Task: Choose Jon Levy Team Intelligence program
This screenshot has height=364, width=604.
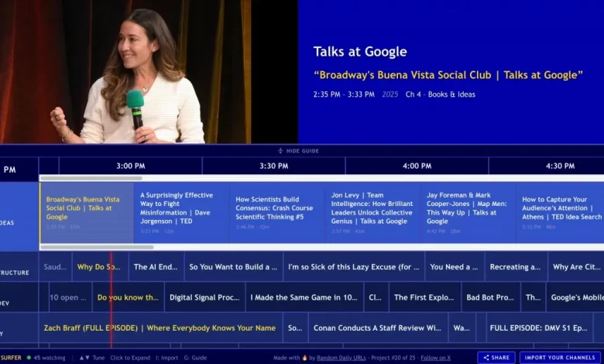Action: pyautogui.click(x=373, y=213)
